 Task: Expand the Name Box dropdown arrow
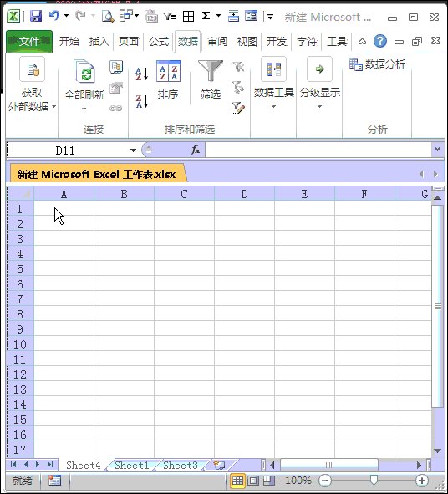tap(133, 150)
